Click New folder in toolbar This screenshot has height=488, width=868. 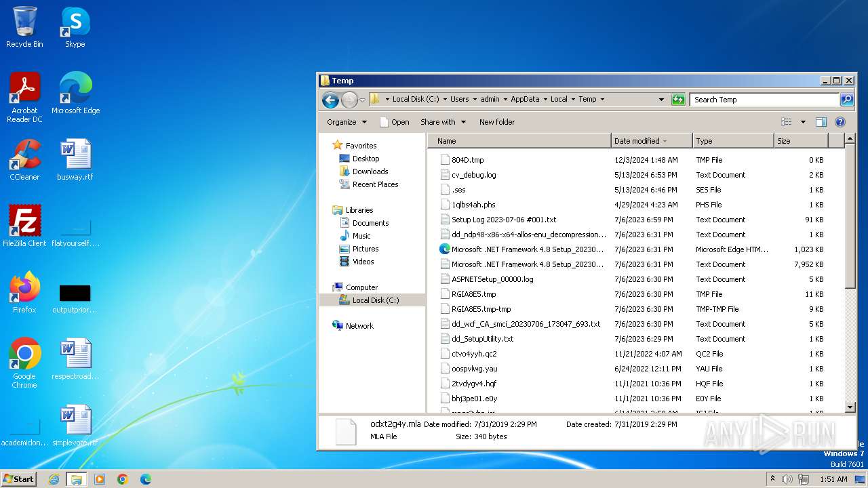click(x=497, y=122)
